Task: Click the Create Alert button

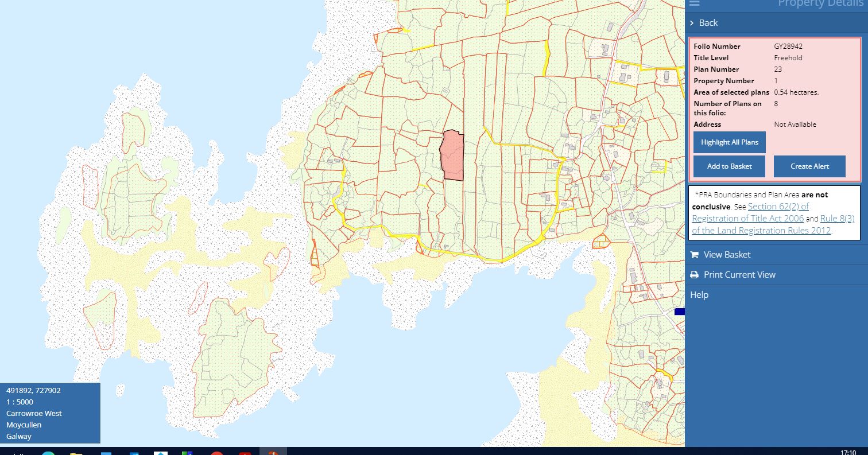Action: (809, 166)
